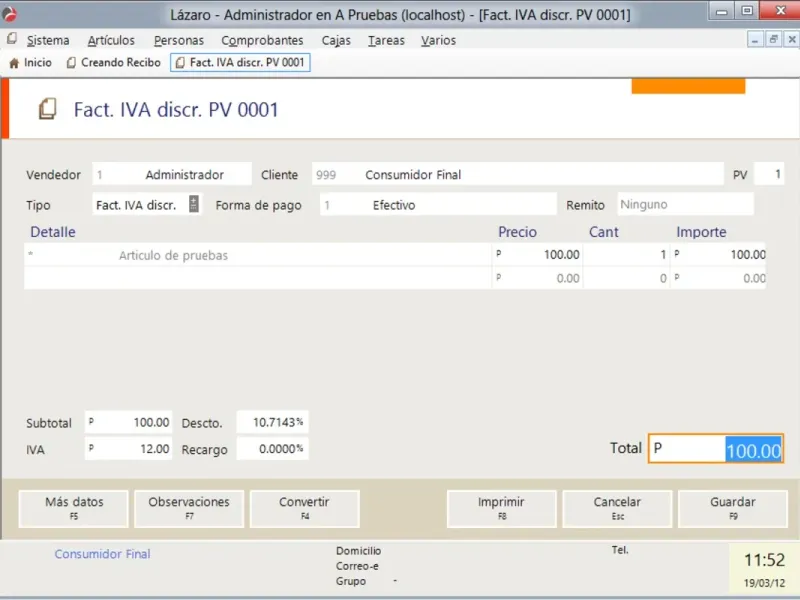Screen dimensions: 800x600
Task: Open the Cajas menu
Action: 336,40
